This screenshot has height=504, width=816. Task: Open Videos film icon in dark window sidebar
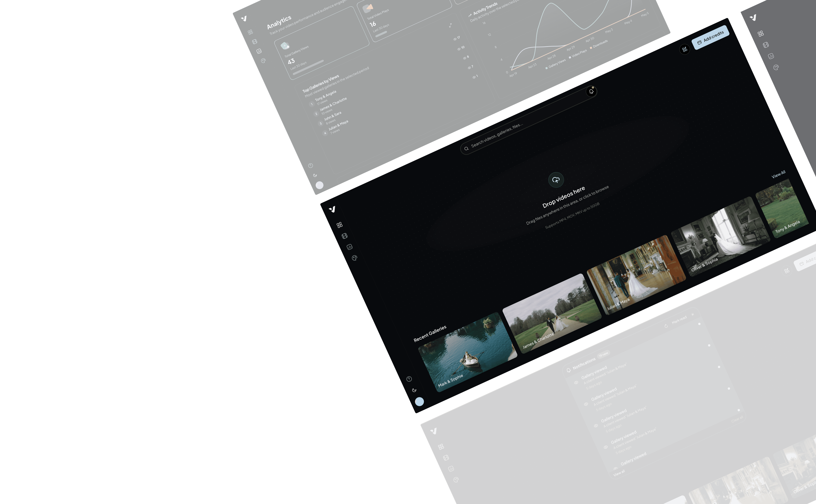click(x=345, y=236)
